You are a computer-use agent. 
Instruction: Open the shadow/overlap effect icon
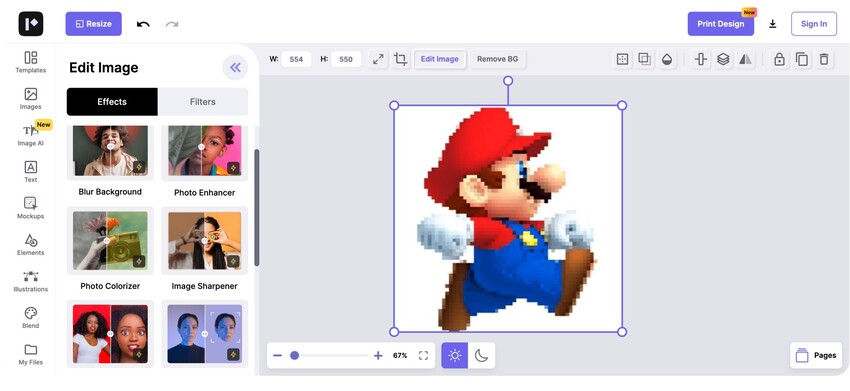pos(645,59)
